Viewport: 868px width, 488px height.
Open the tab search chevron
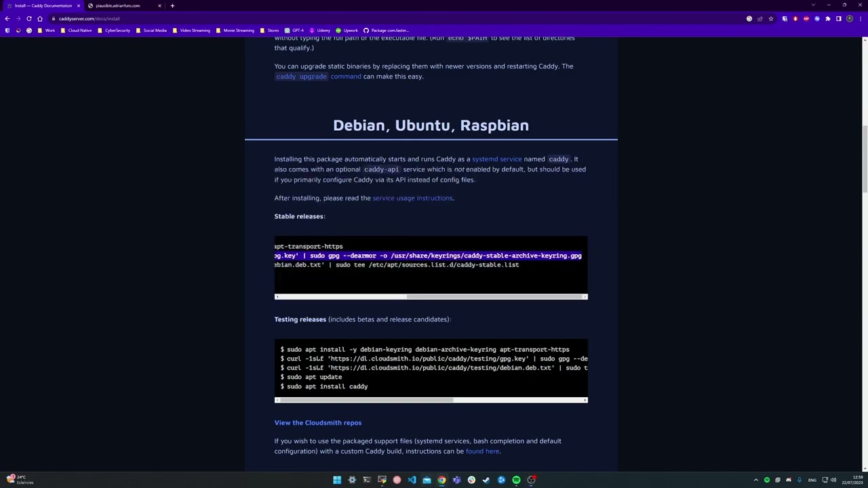click(x=813, y=5)
